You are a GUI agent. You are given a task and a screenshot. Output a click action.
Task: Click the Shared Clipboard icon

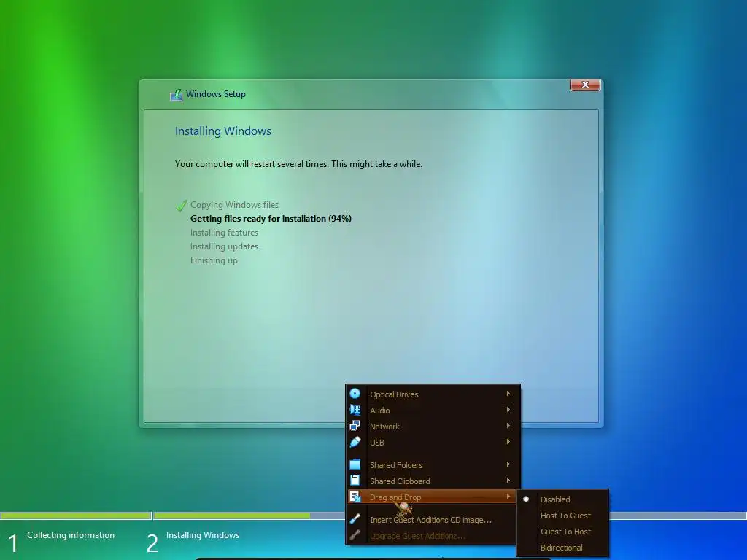pos(355,481)
